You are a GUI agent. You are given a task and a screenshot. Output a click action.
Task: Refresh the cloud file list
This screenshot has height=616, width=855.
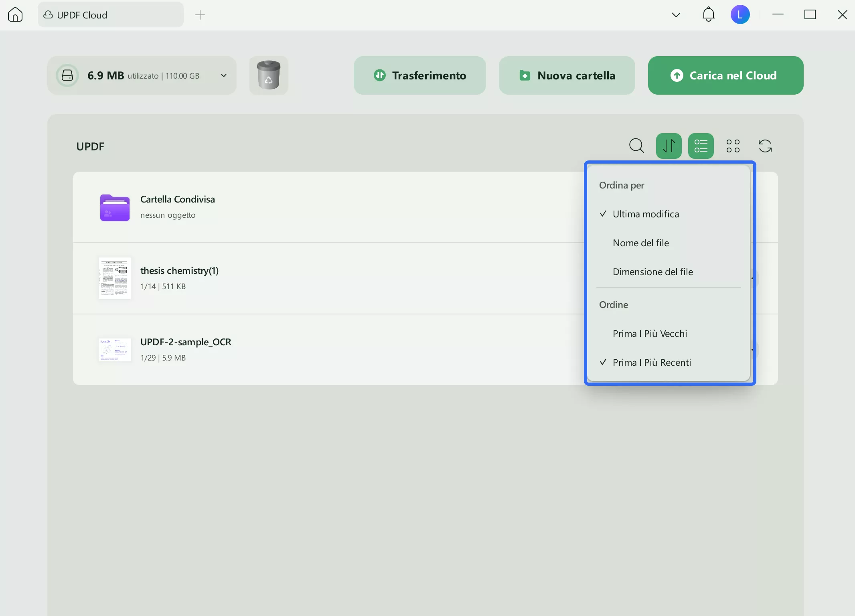765,146
